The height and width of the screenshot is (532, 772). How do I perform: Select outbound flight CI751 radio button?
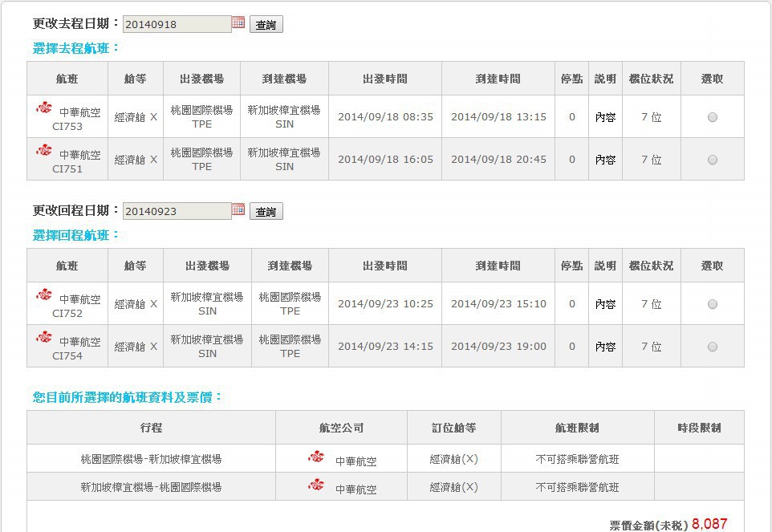point(712,160)
